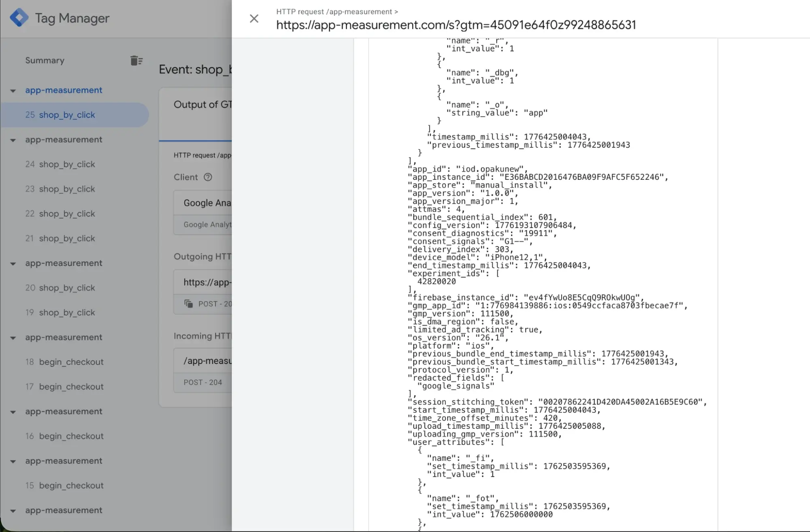Click the gmp_app_id value line

[547, 305]
